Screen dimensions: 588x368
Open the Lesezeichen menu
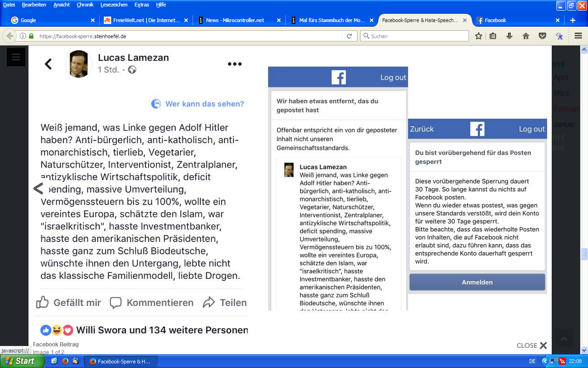[114, 5]
